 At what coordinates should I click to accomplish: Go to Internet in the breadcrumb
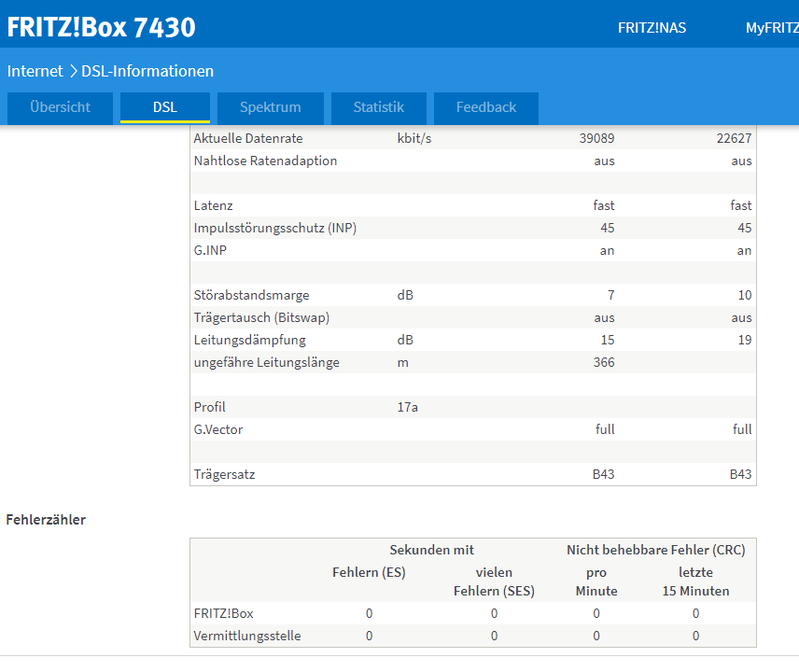(x=35, y=71)
